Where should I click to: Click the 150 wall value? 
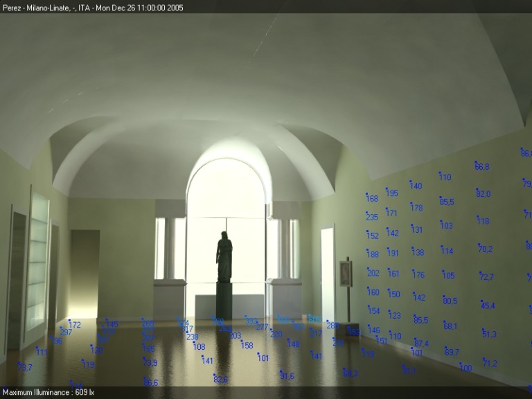394,294
